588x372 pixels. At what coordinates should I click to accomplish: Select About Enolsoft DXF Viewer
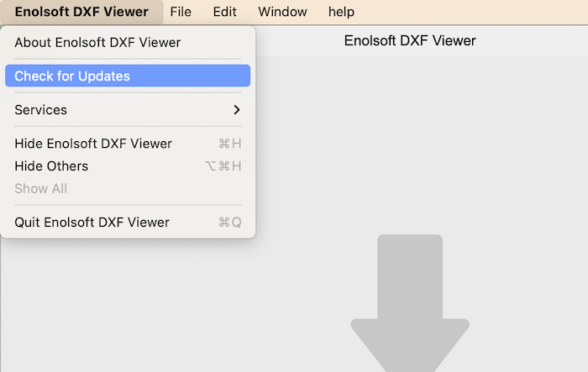pos(97,42)
